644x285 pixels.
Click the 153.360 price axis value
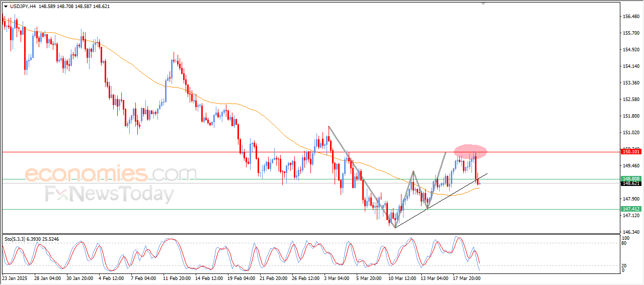click(x=631, y=83)
